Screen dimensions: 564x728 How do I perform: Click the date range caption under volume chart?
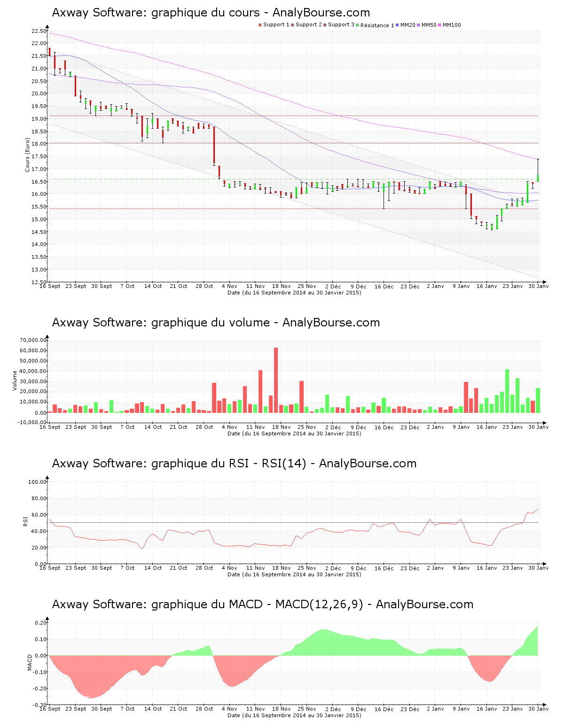pos(294,434)
